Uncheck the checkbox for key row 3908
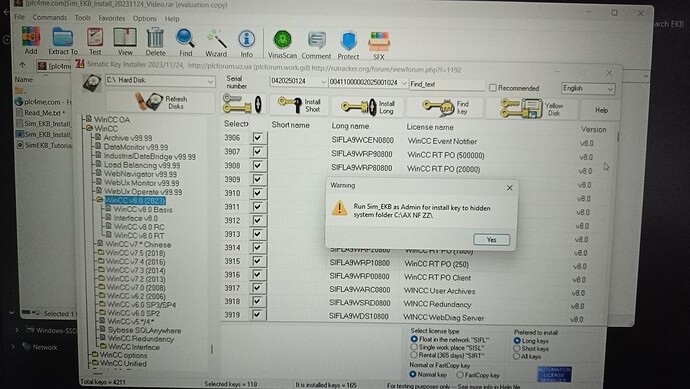 pos(258,165)
